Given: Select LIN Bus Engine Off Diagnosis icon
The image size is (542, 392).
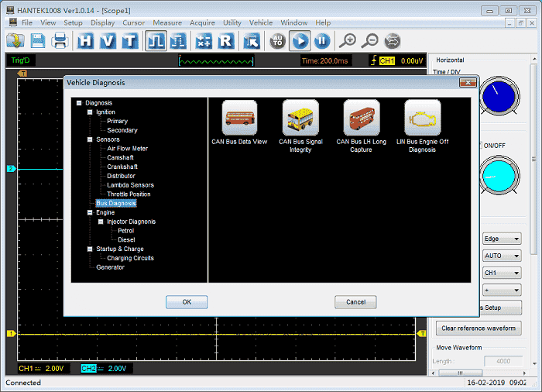Looking at the screenshot, I should pyautogui.click(x=423, y=118).
